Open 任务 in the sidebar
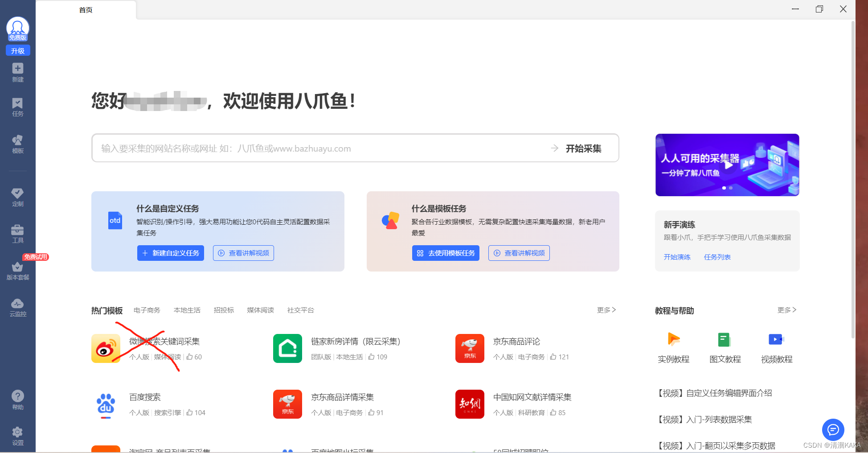This screenshot has height=453, width=868. pyautogui.click(x=18, y=107)
